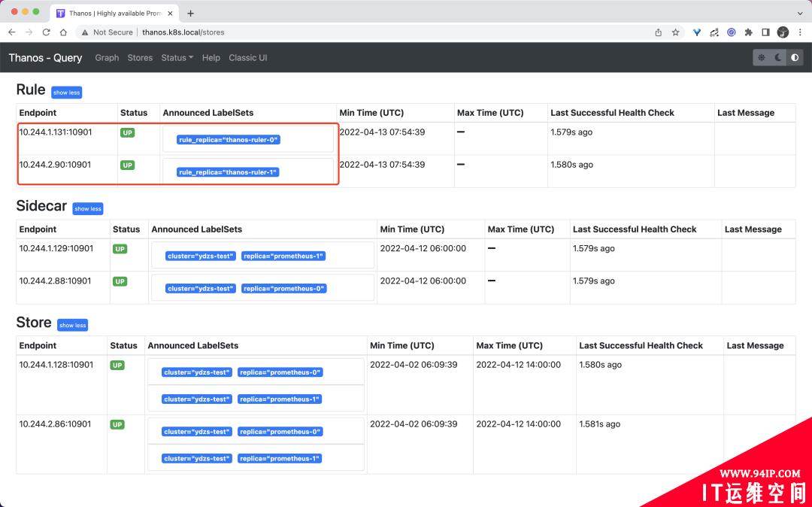Screen dimensions: 812x507
Task: Expand the tab search chevron
Action: (800, 14)
